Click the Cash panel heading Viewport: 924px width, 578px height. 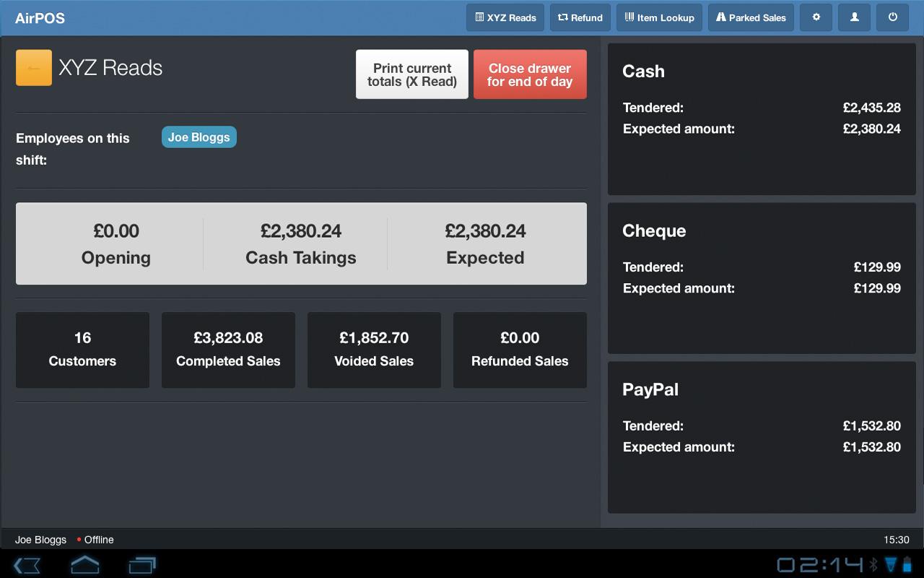click(643, 71)
